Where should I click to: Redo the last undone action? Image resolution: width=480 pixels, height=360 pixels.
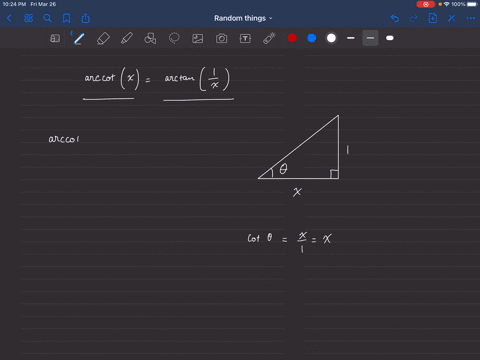pos(413,18)
